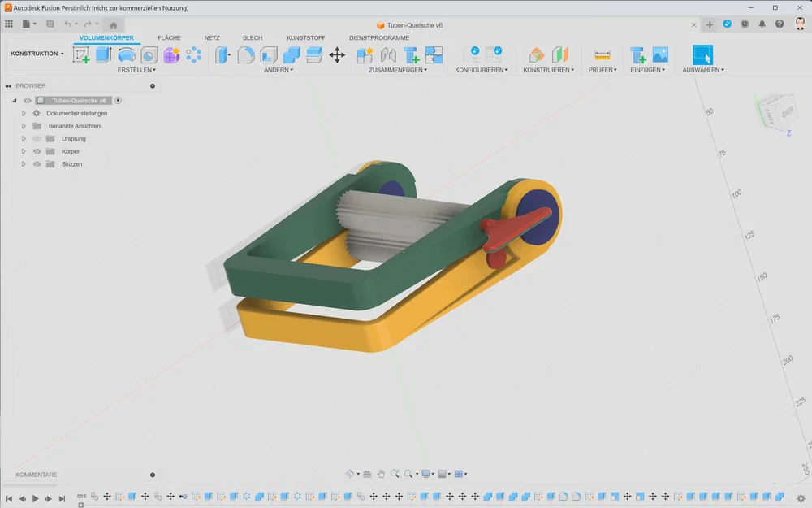Open the data panel grid icon
The height and width of the screenshot is (508, 812).
[9, 24]
